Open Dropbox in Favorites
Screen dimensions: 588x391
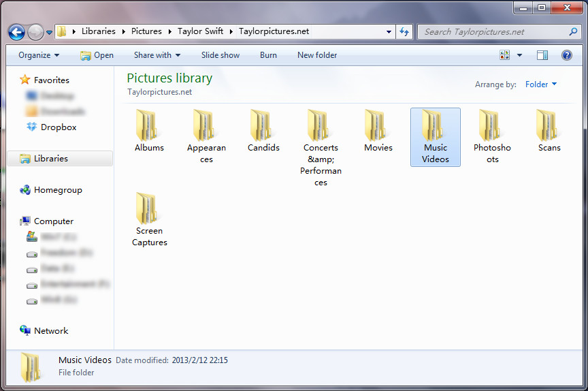(58, 127)
